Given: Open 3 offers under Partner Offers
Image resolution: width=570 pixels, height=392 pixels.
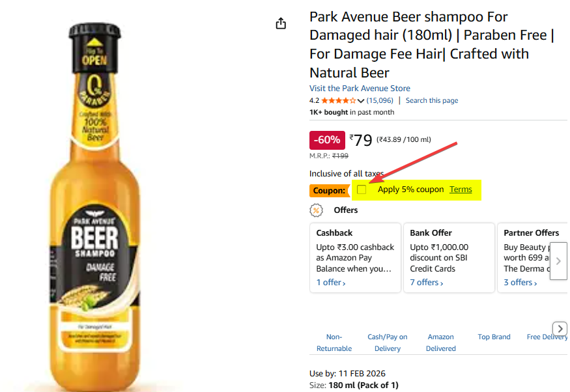Looking at the screenshot, I should (520, 283).
